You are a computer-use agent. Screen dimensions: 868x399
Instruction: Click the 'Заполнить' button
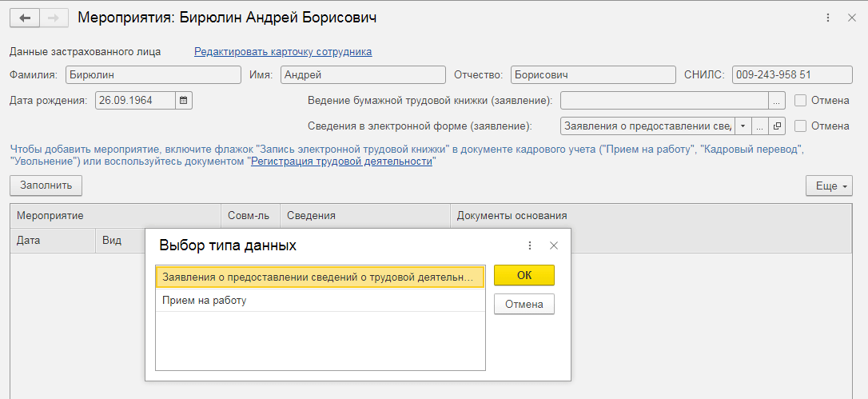46,186
